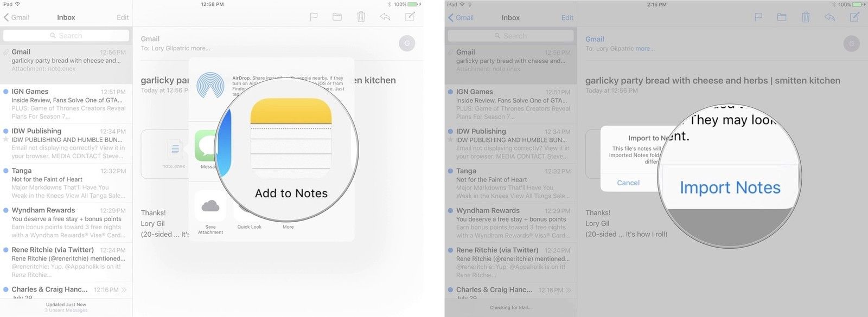This screenshot has height=317, width=868.
Task: Tap the AirDrop icon in the share sheet
Action: pyautogui.click(x=210, y=86)
